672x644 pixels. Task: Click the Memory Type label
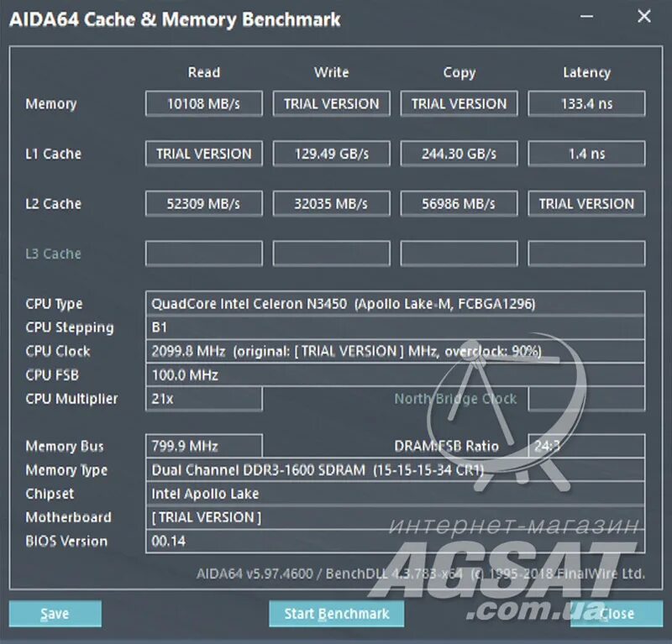pos(66,470)
